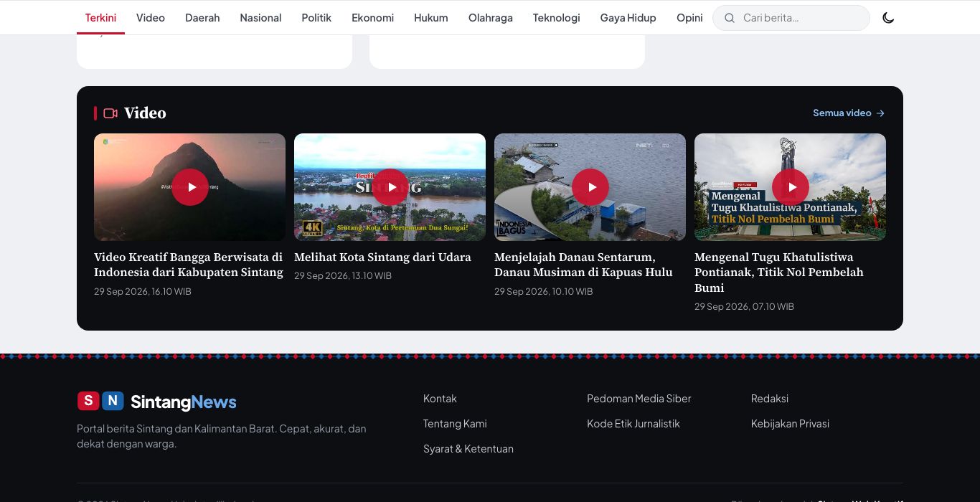Click the Video section camera icon
980x502 pixels.
tap(110, 113)
